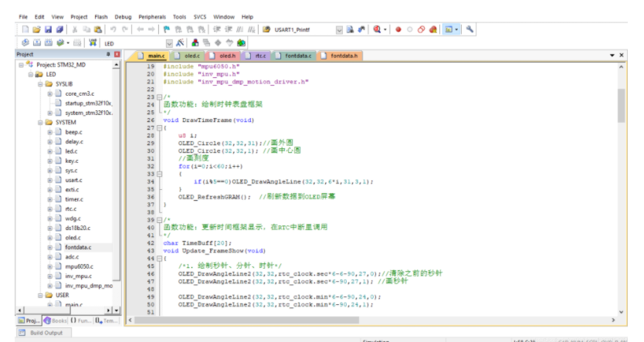Close the Project panel with red X

[x=117, y=54]
